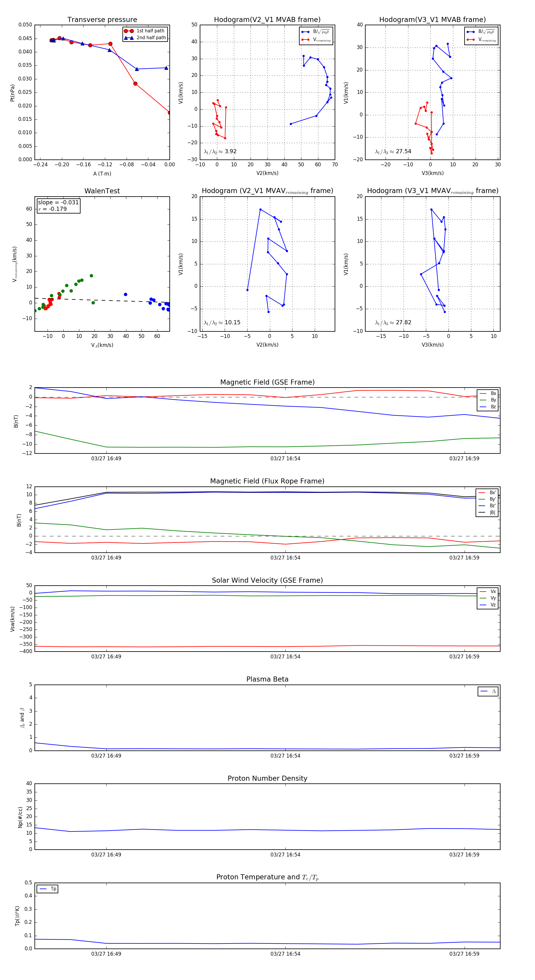Image resolution: width=535 pixels, height=980 pixels.
Task: Click the 'r = -0.179' annotation
Action: tap(53, 209)
